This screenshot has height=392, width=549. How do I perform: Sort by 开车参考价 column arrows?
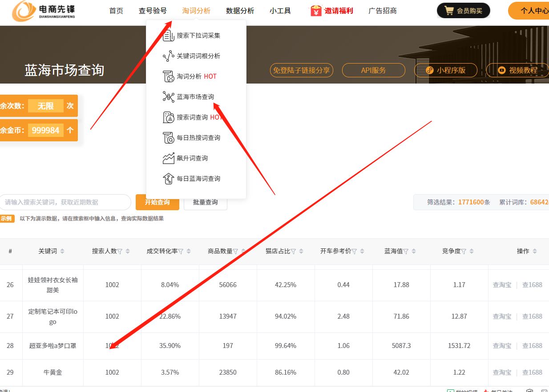click(362, 252)
